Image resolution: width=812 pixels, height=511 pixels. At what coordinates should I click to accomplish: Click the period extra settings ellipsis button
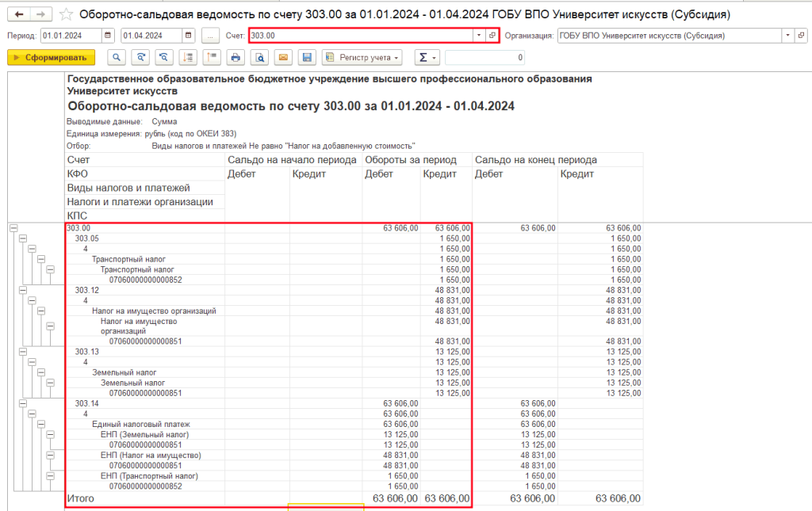(x=209, y=35)
